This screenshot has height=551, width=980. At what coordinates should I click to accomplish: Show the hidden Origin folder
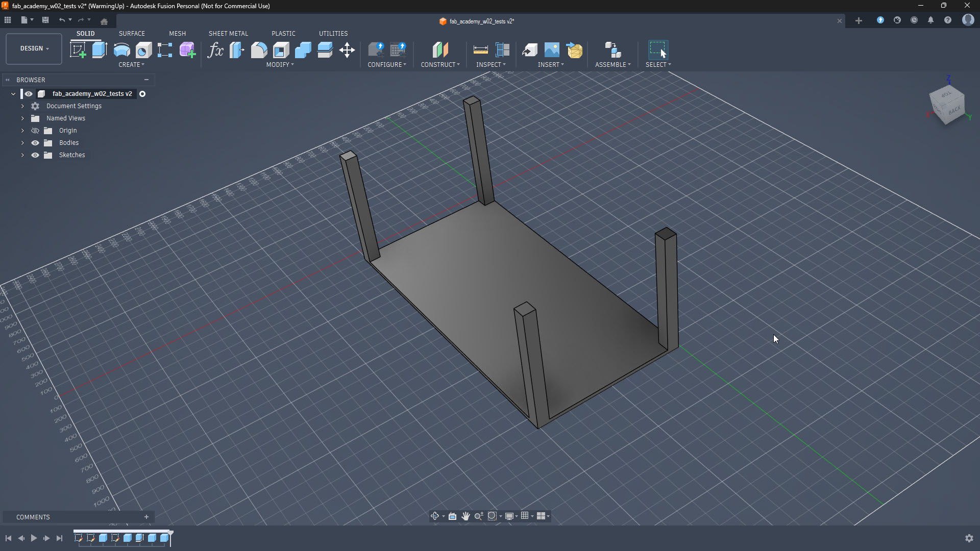[35, 131]
